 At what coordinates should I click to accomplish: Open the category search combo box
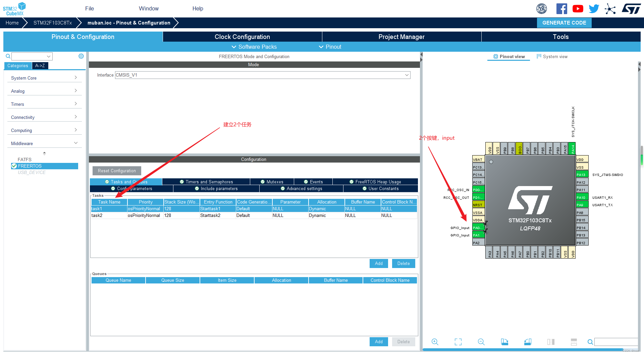32,56
